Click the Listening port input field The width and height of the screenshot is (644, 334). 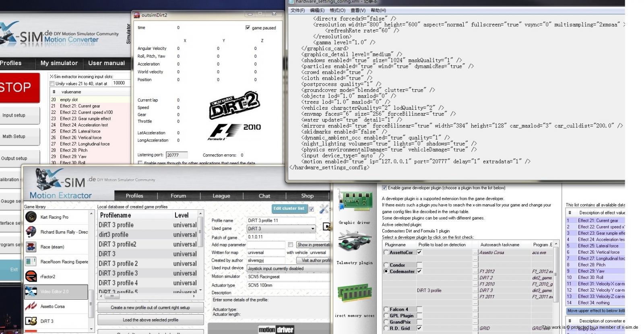(177, 155)
